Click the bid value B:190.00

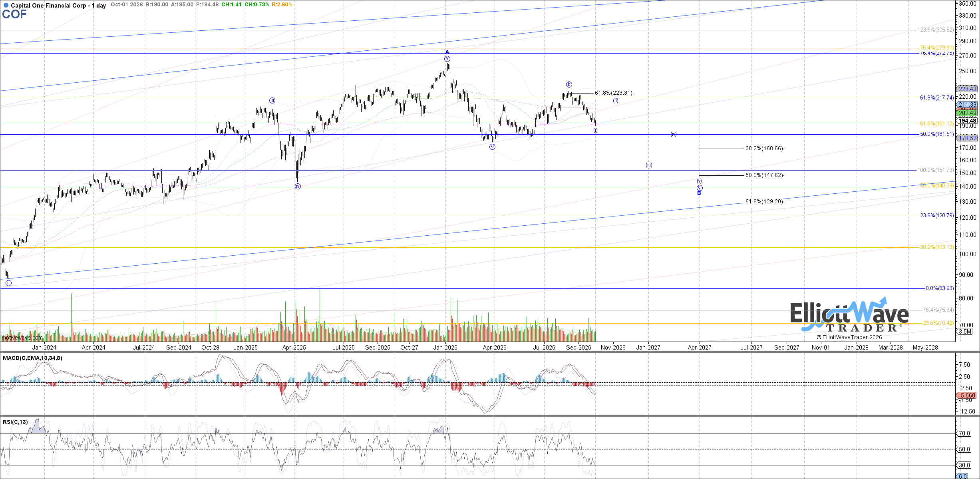click(x=157, y=5)
